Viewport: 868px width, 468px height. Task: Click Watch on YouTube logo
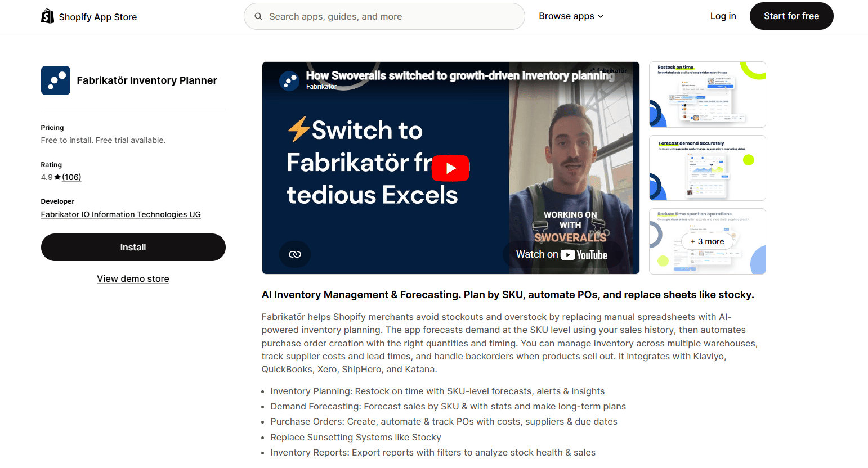pyautogui.click(x=562, y=255)
